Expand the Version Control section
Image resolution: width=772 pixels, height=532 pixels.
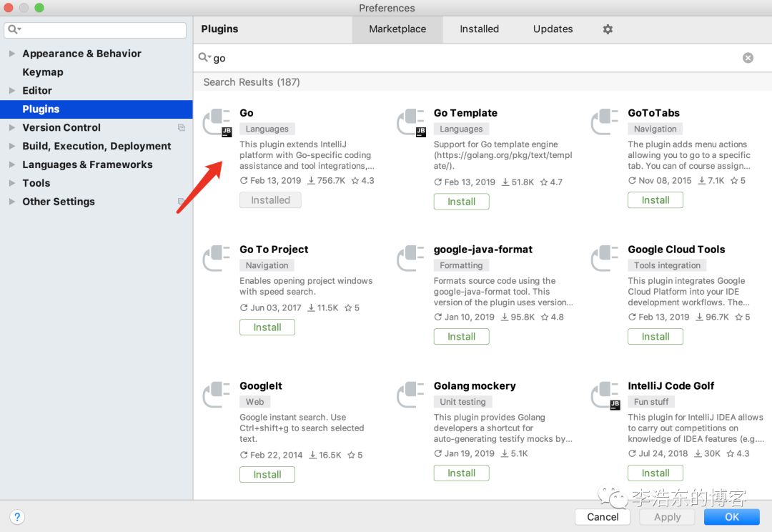tap(12, 127)
